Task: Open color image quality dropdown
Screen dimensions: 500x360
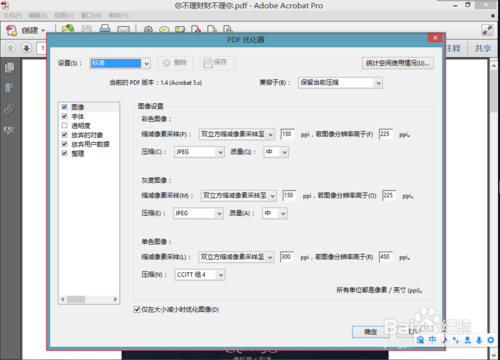Action: pyautogui.click(x=276, y=152)
